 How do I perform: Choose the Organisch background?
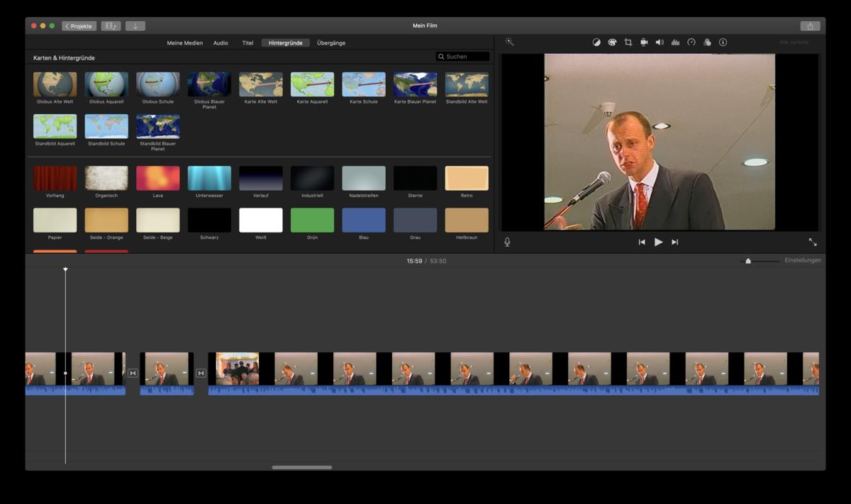106,179
